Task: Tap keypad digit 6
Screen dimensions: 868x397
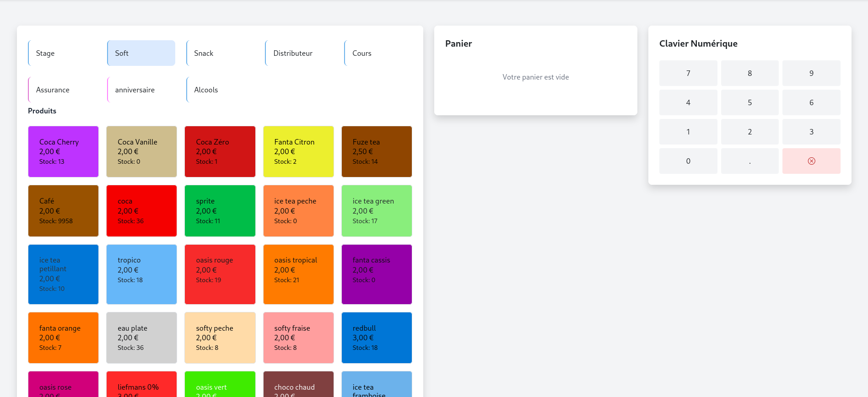Action: pyautogui.click(x=811, y=102)
